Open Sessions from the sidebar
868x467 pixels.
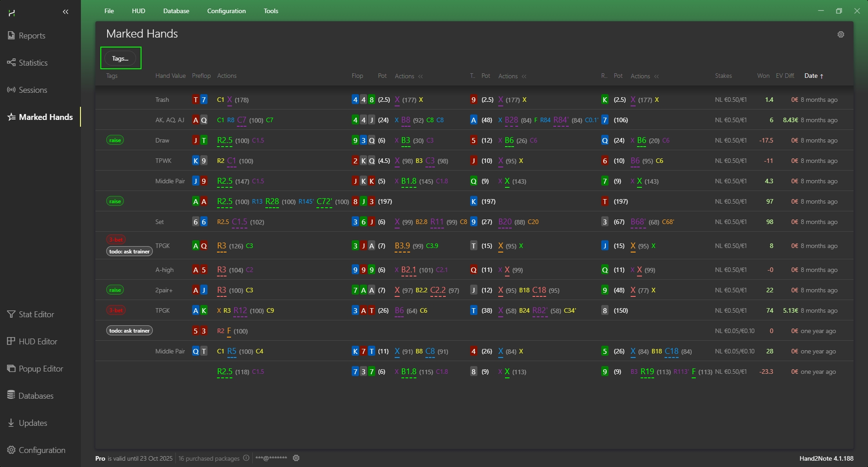click(11, 90)
